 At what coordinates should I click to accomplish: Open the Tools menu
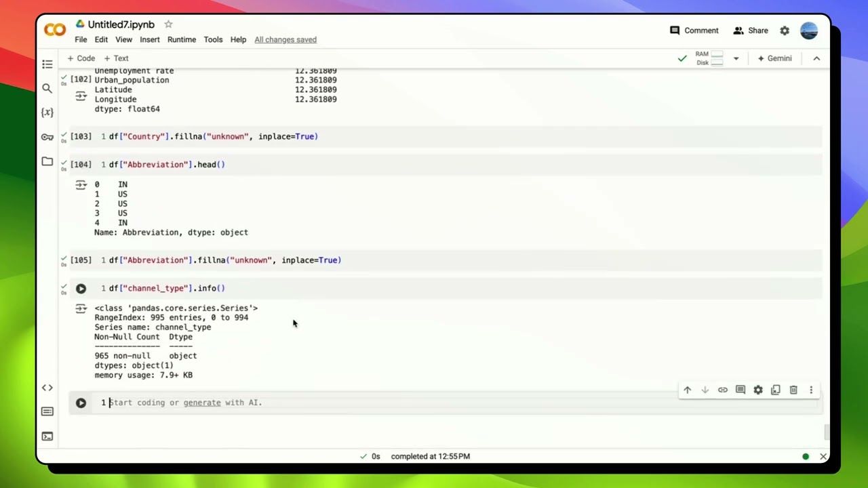pos(213,39)
